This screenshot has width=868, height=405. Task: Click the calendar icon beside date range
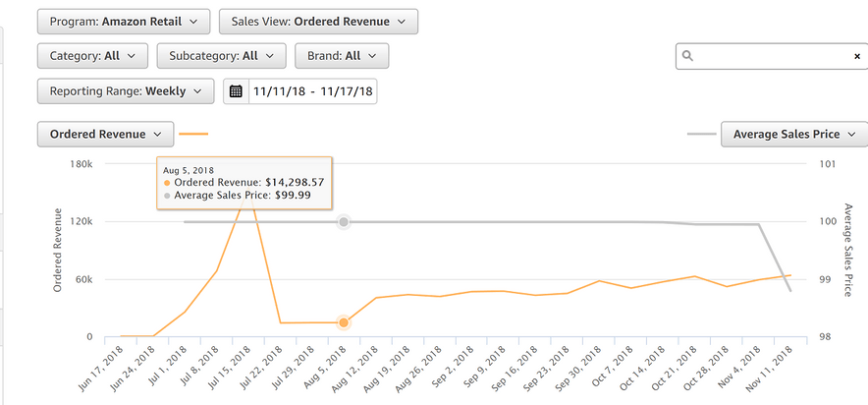point(236,91)
